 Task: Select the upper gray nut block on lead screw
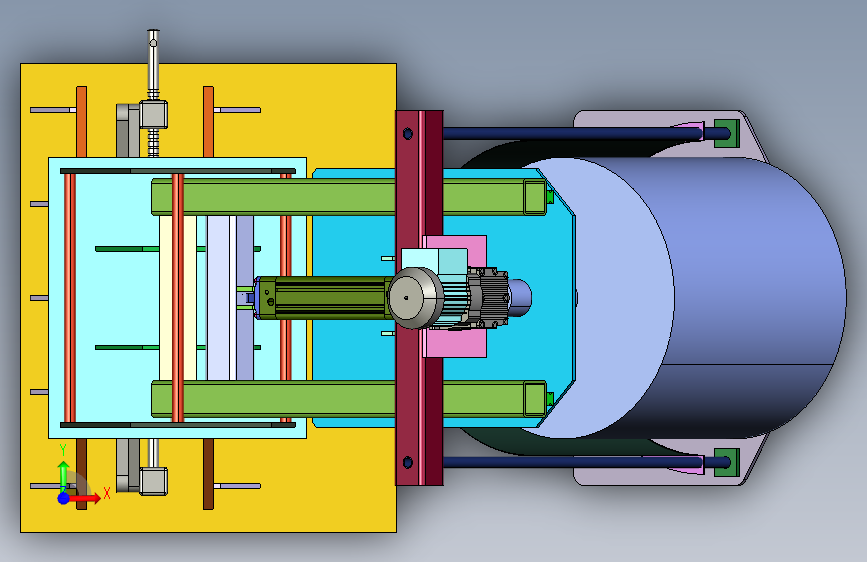tap(153, 115)
